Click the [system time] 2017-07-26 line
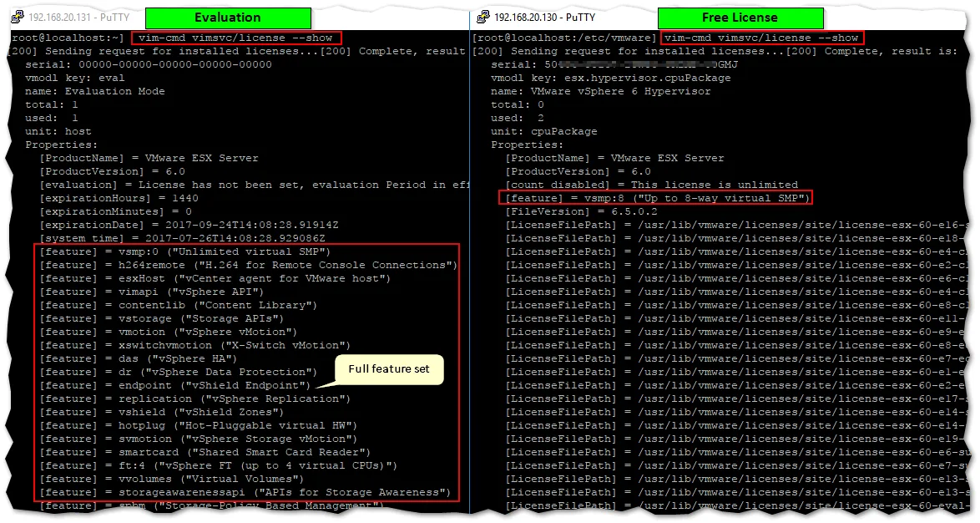The width and height of the screenshot is (980, 523). pyautogui.click(x=183, y=238)
